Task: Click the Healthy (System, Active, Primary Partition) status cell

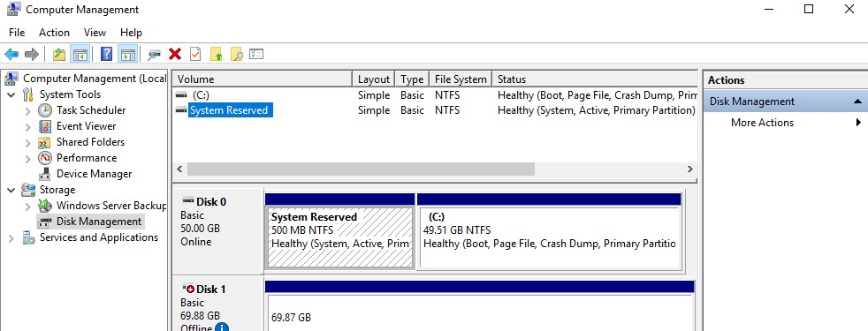Action: [596, 110]
